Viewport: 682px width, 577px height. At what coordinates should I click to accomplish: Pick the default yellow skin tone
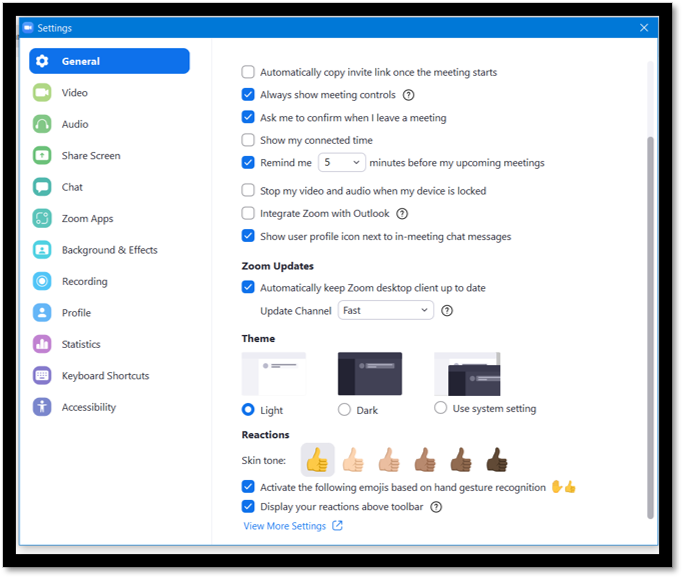(x=318, y=460)
